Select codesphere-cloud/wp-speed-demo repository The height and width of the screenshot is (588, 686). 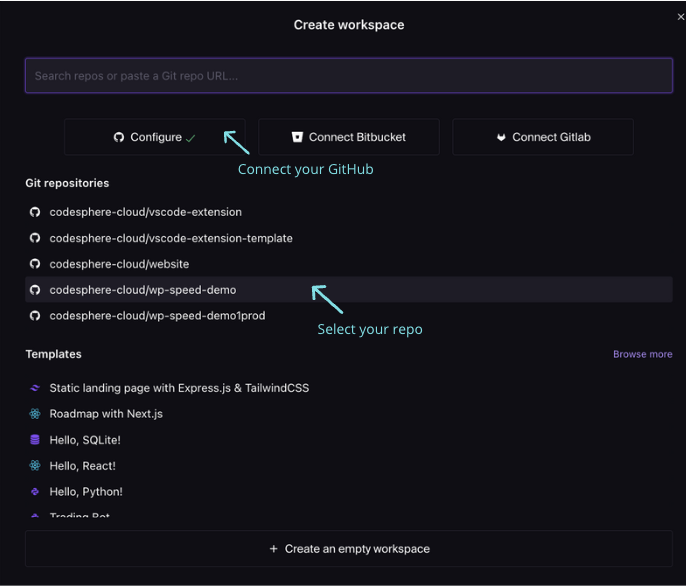tap(349, 290)
